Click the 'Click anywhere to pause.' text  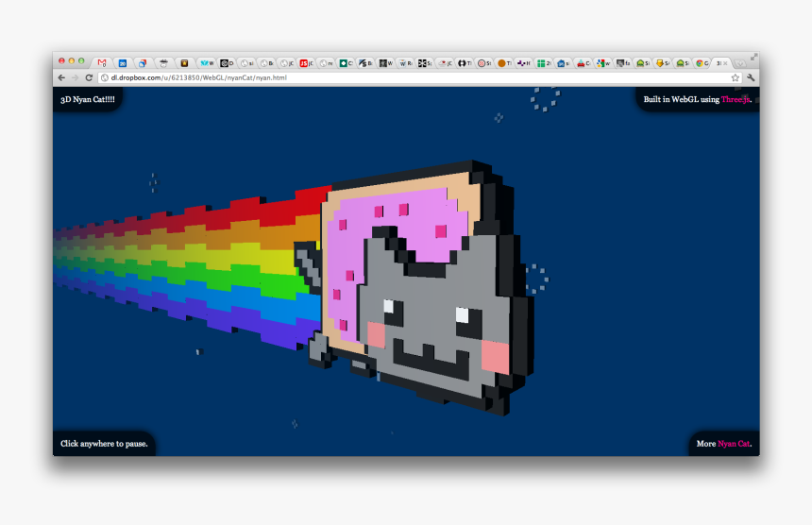pos(104,444)
